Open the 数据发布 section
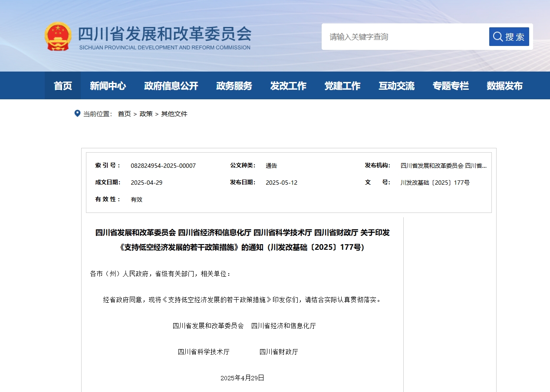Image resolution: width=550 pixels, height=392 pixels. tap(504, 86)
